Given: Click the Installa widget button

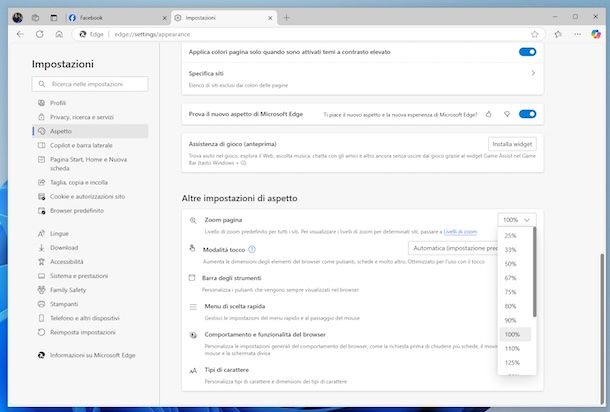Looking at the screenshot, I should coord(512,144).
